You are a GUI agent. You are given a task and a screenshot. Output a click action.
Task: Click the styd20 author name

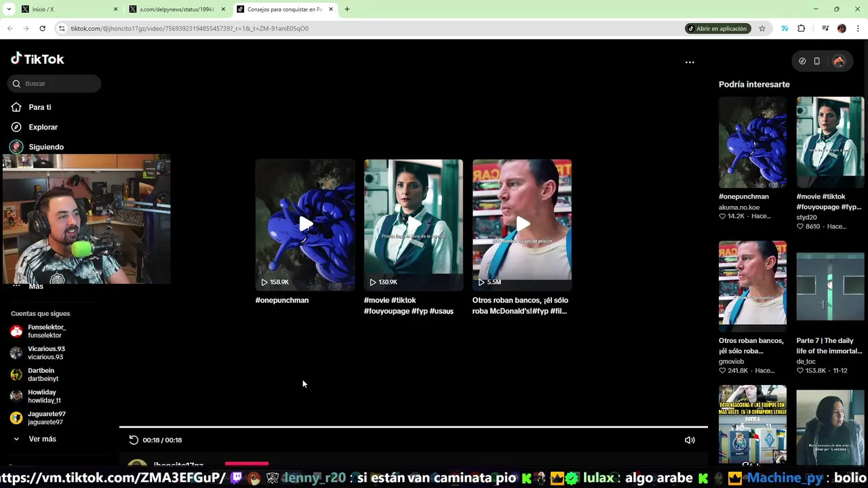click(x=806, y=218)
